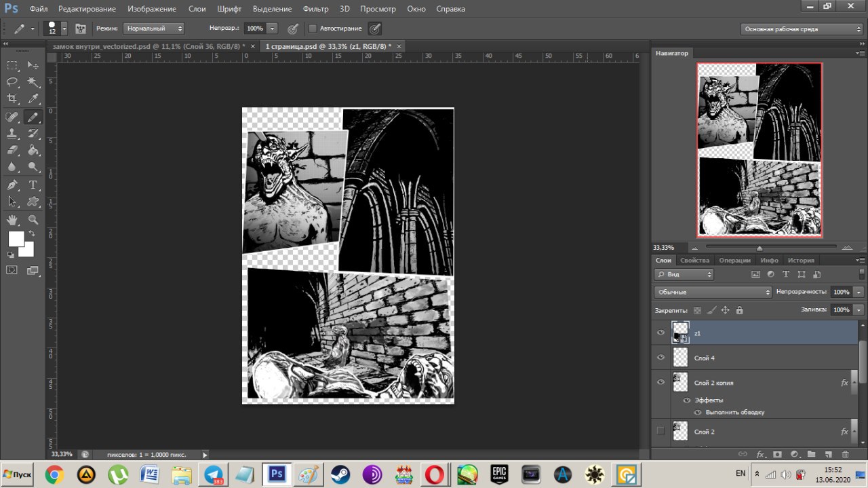Click delete layer trash icon

[845, 454]
